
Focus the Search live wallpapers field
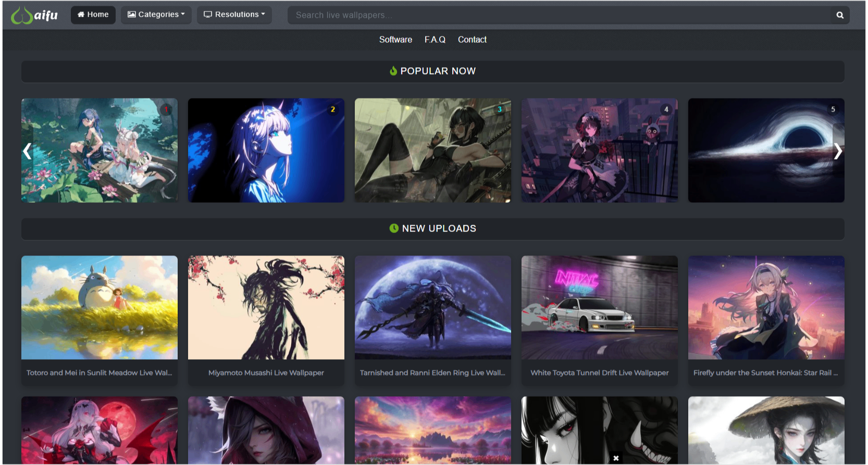click(559, 15)
